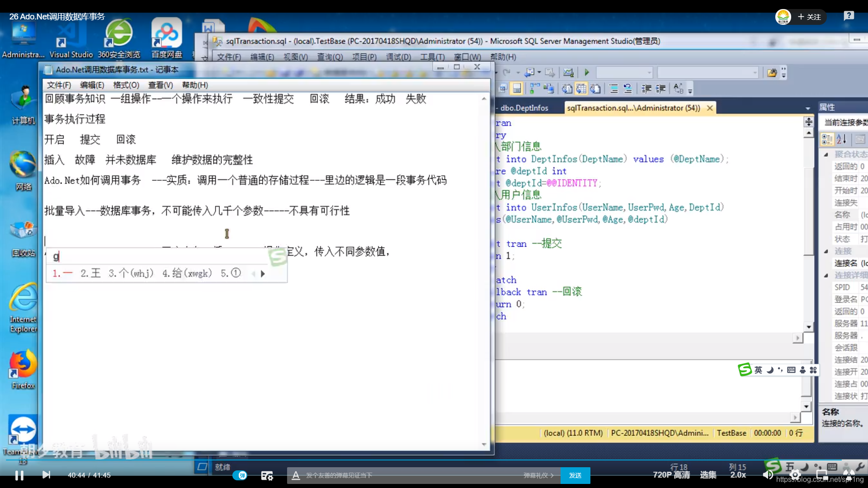Open danmaku display settings icon
Image resolution: width=868 pixels, height=488 pixels.
click(x=267, y=475)
